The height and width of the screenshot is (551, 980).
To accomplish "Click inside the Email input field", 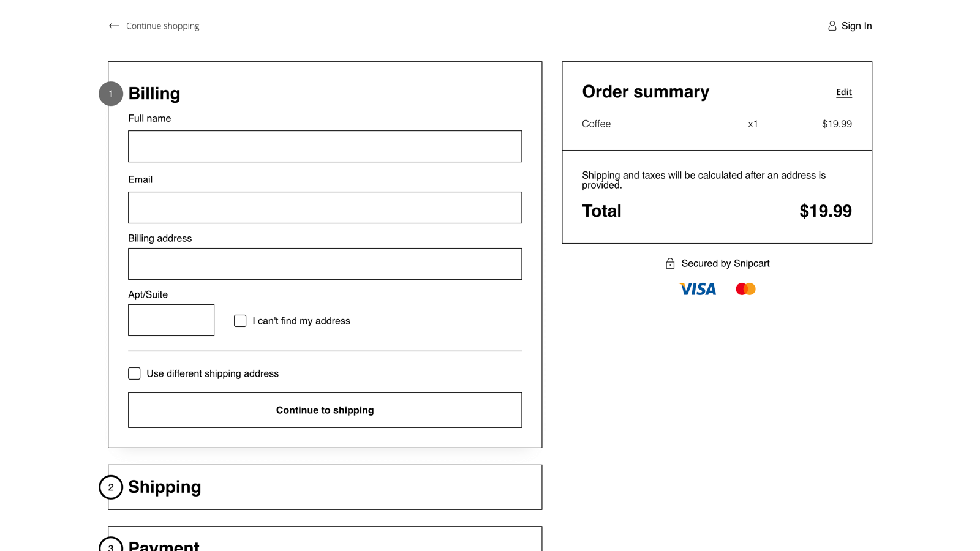I will tap(325, 208).
